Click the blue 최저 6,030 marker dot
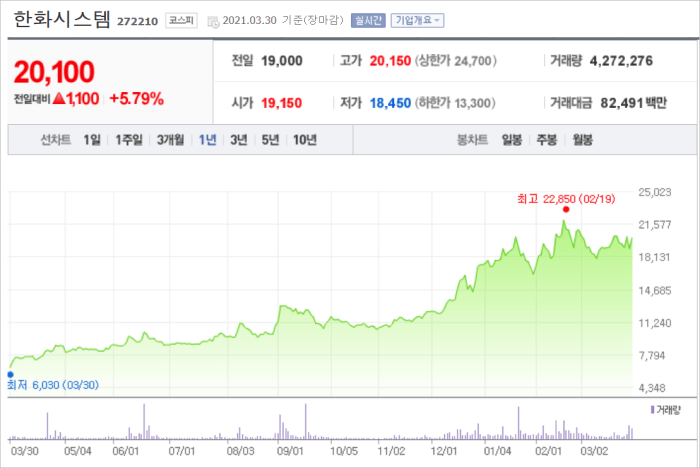This screenshot has width=700, height=468. tap(10, 375)
